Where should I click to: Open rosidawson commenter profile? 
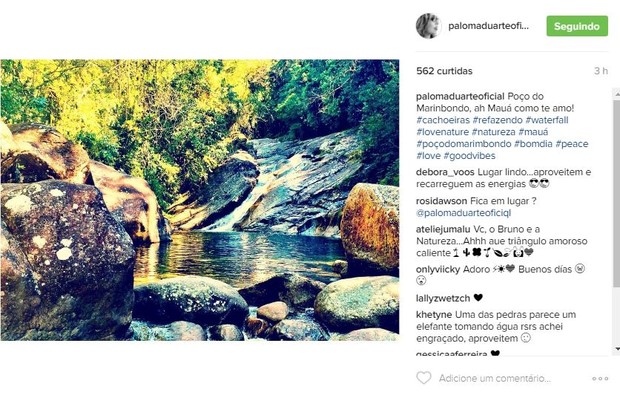click(x=441, y=201)
